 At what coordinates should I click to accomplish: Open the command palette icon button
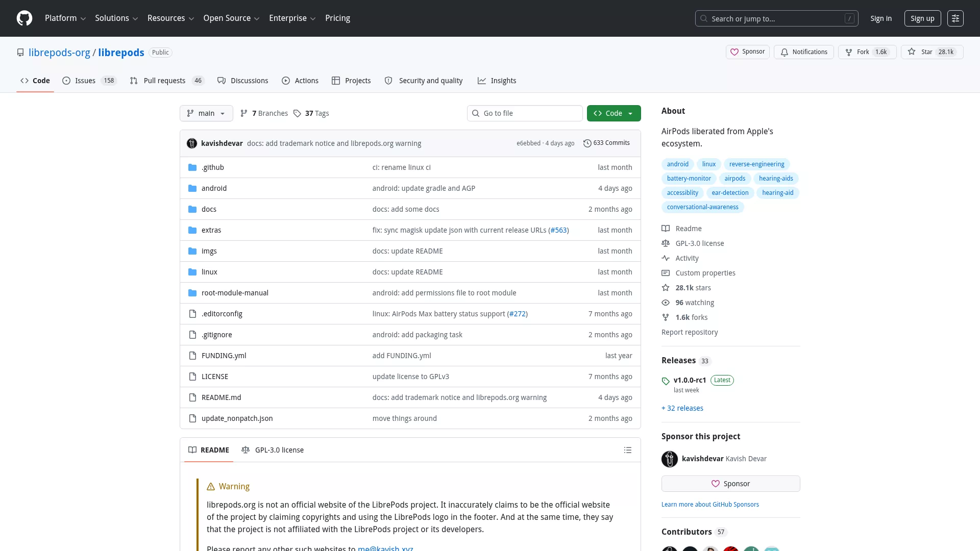click(955, 18)
